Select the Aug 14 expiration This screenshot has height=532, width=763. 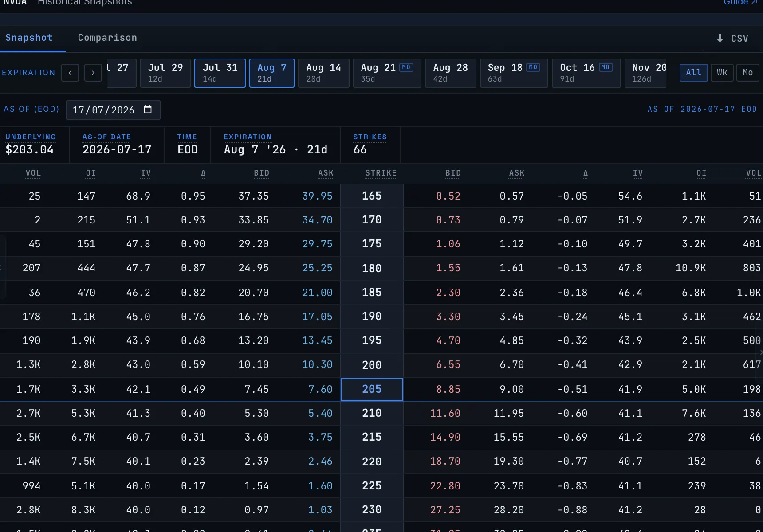coord(324,73)
